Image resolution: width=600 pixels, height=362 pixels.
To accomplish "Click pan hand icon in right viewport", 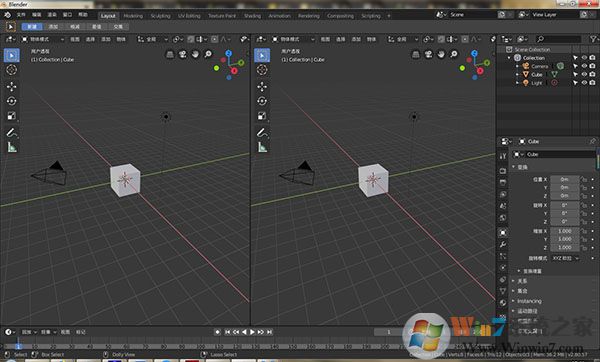I will coord(441,54).
